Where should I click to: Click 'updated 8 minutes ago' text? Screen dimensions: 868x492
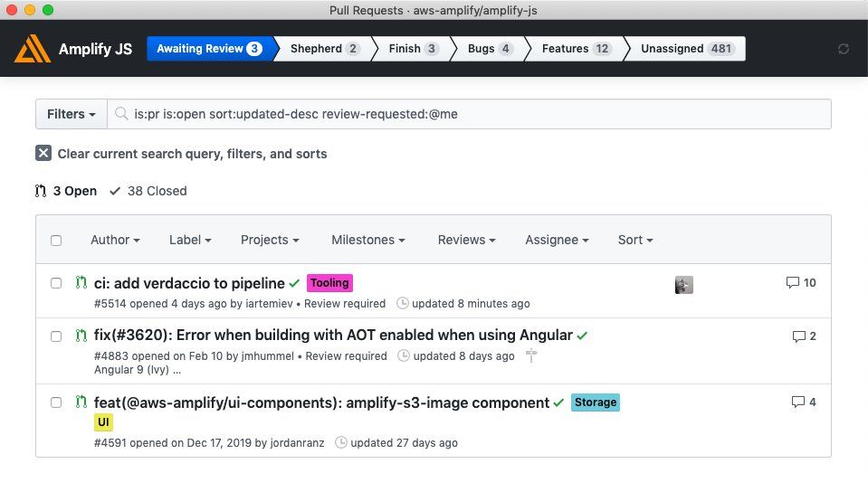click(471, 303)
